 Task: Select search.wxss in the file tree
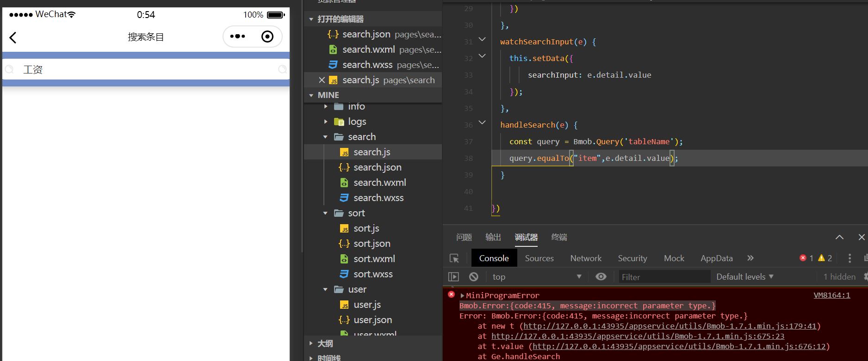click(x=378, y=198)
